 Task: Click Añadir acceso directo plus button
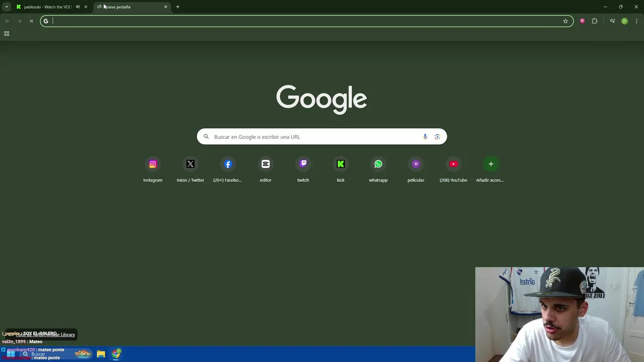pos(491,164)
